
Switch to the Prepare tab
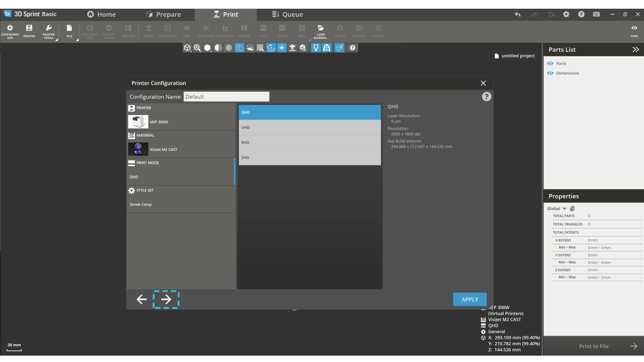[164, 14]
